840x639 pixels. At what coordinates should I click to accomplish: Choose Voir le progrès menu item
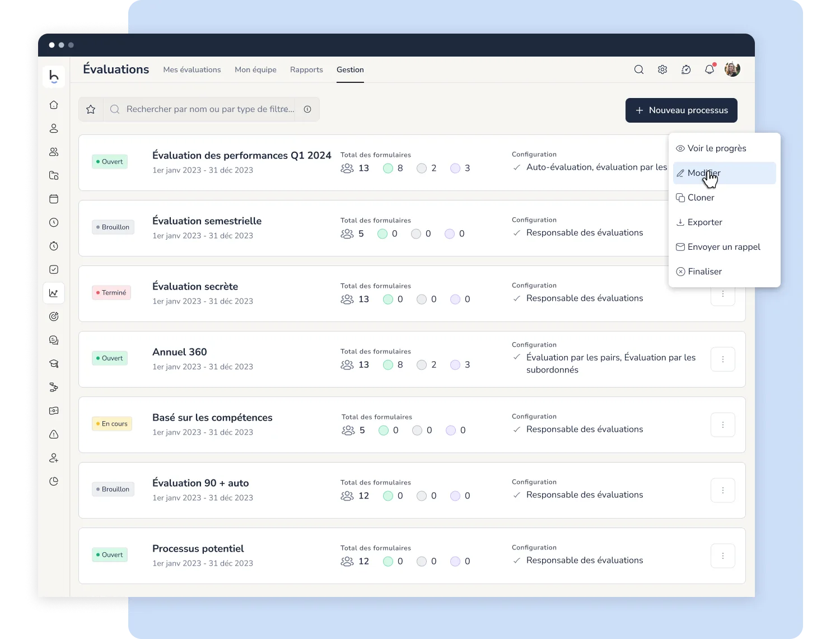[x=725, y=148]
